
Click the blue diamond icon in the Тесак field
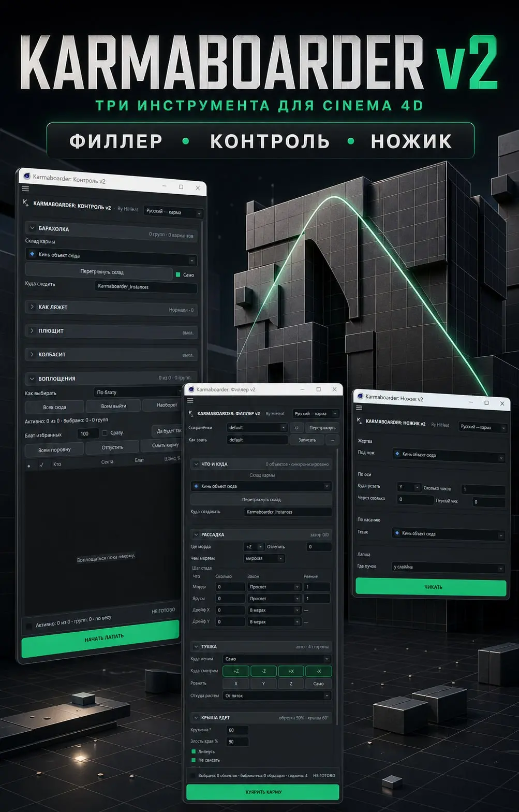point(397,532)
